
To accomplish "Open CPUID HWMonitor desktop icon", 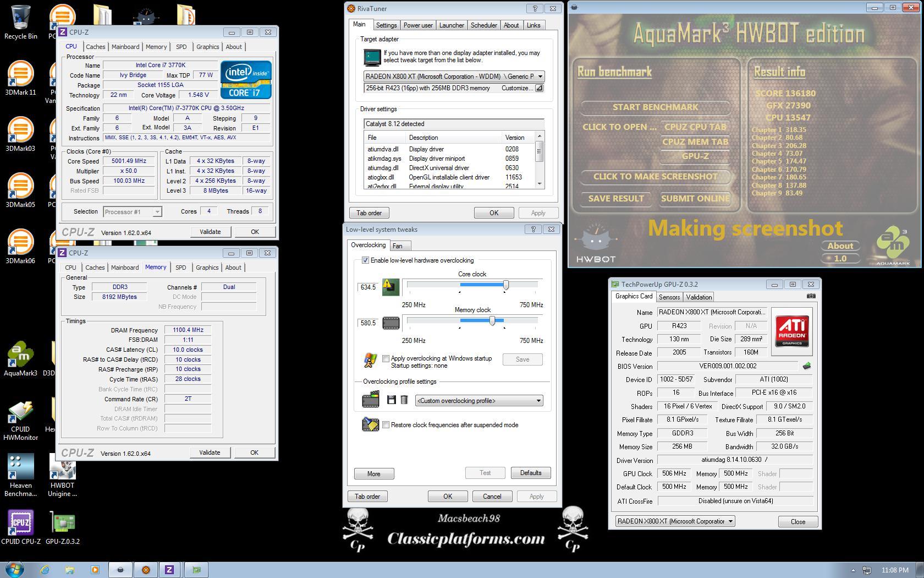I will tap(20, 419).
